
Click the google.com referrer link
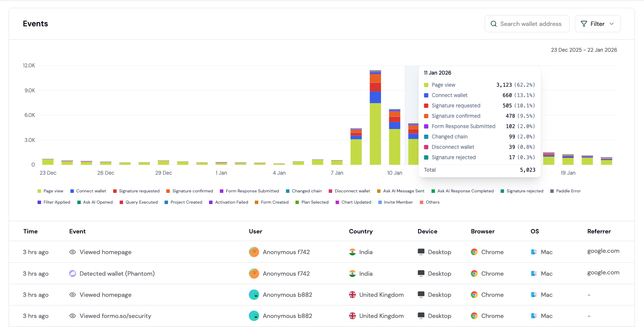click(x=603, y=250)
